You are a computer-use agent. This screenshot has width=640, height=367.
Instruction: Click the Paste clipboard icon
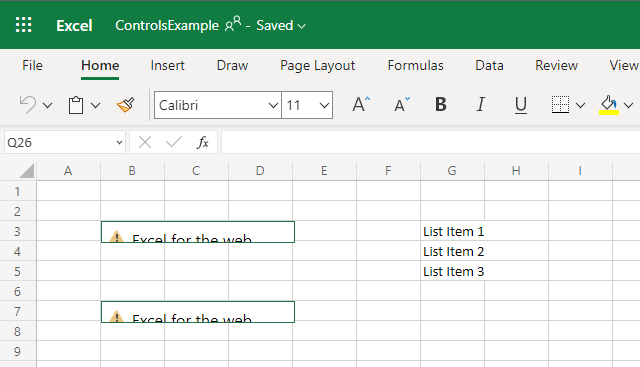tap(76, 105)
